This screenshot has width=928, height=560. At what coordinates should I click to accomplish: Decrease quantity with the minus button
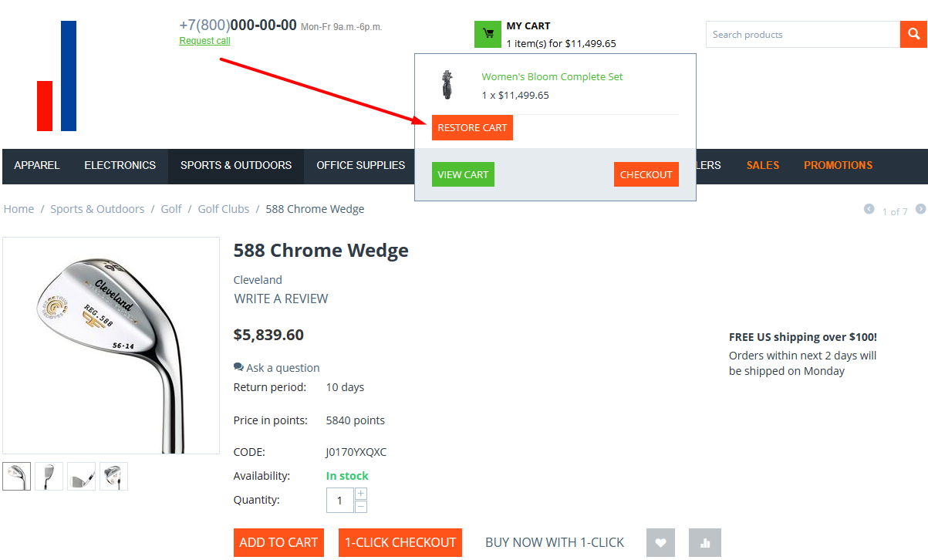click(x=361, y=506)
